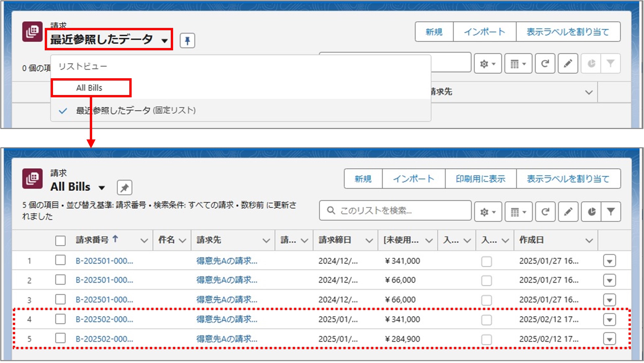
Task: Select All Bills from list view menu
Action: tap(90, 88)
